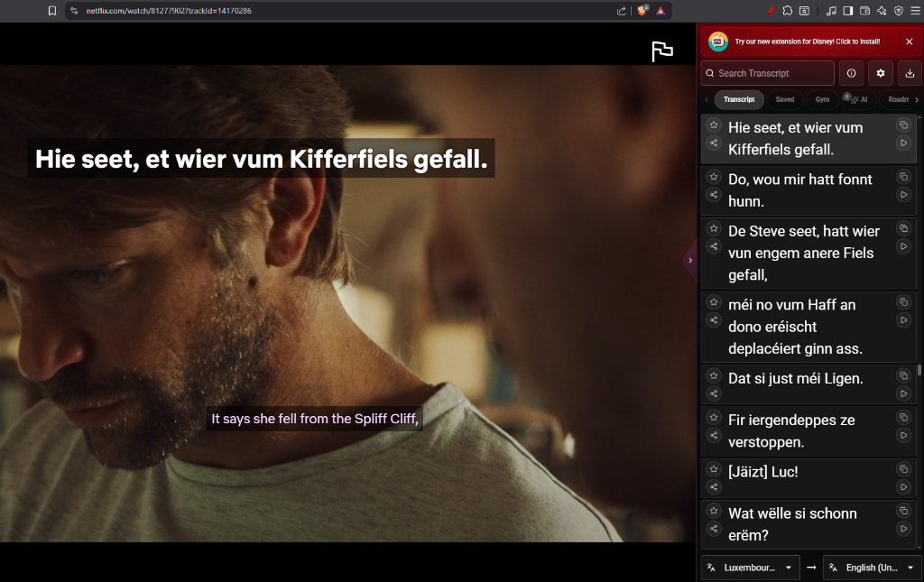Click the Netflix report flag icon
Viewport: 924px width, 582px height.
661,51
